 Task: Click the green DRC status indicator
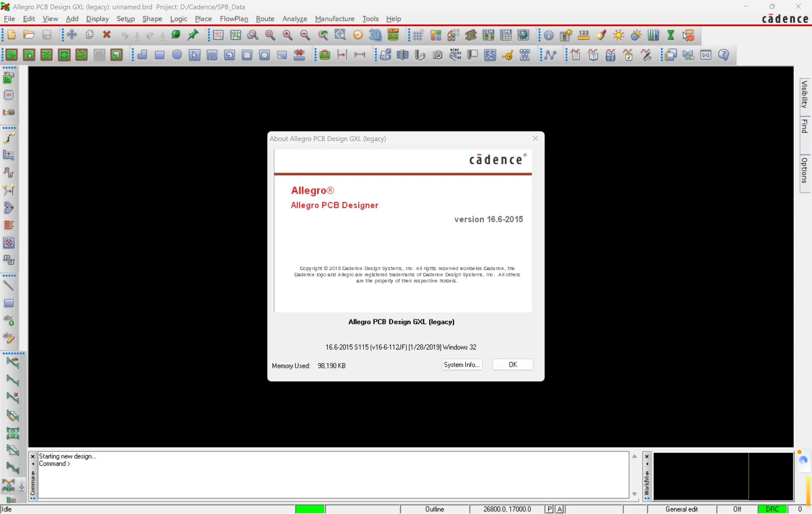[772, 509]
